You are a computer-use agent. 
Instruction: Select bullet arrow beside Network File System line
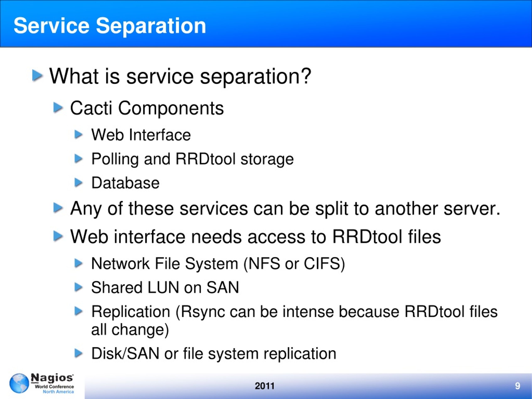[x=78, y=263]
